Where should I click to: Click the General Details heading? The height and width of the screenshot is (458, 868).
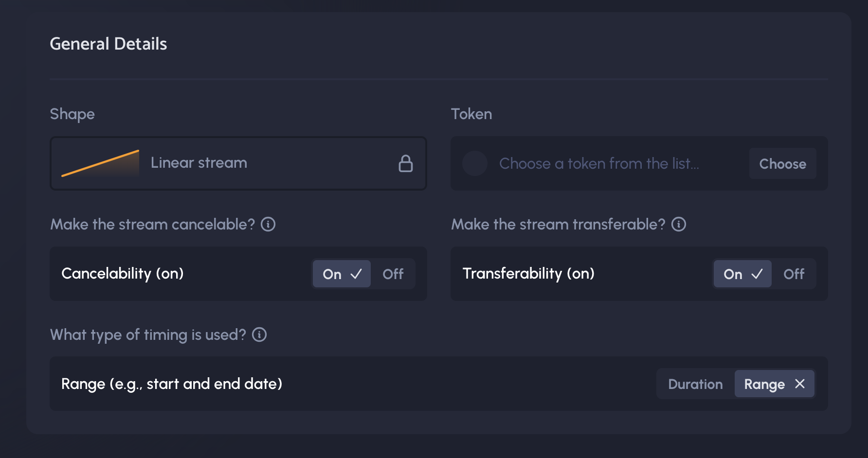108,44
